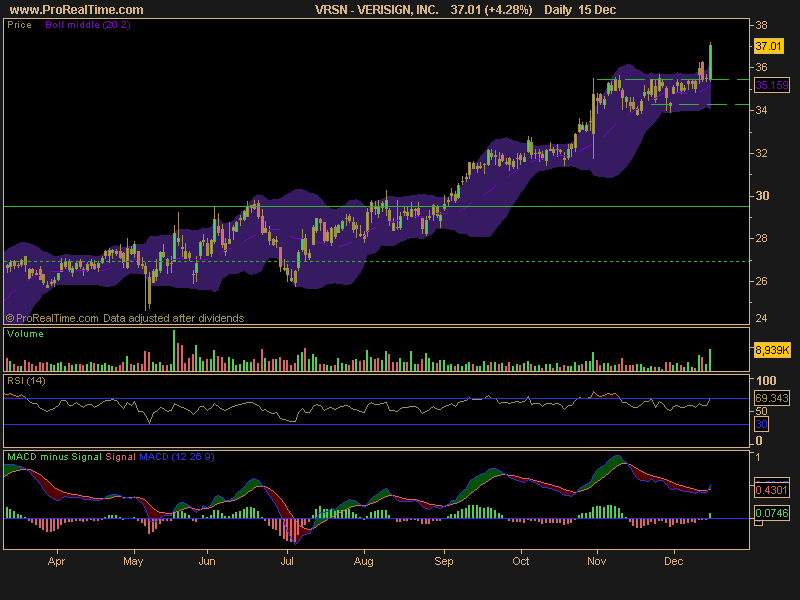This screenshot has height=600, width=800.
Task: Click the Volume panel label
Action: pyautogui.click(x=25, y=334)
